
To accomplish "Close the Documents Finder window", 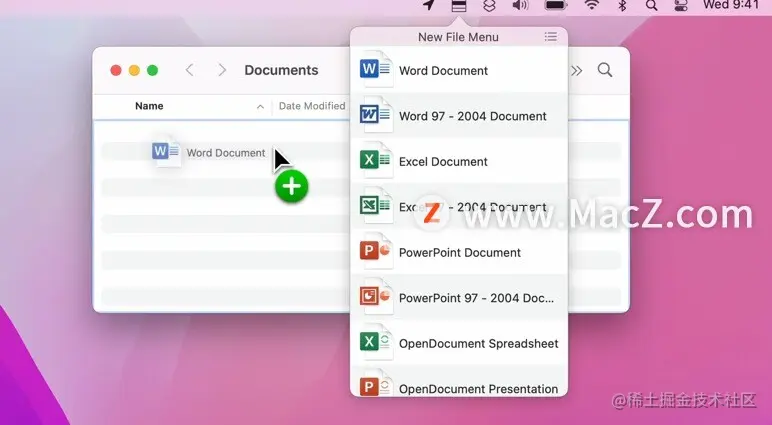I will [x=116, y=70].
